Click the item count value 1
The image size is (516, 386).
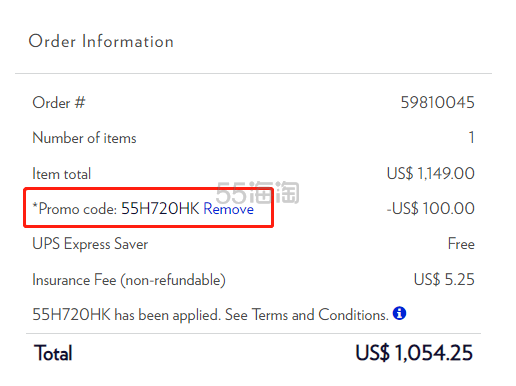coord(471,138)
